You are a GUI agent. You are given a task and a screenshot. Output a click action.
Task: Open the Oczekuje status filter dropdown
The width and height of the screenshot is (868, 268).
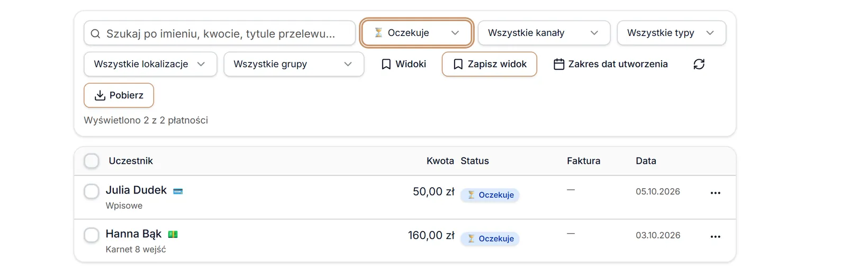click(417, 33)
